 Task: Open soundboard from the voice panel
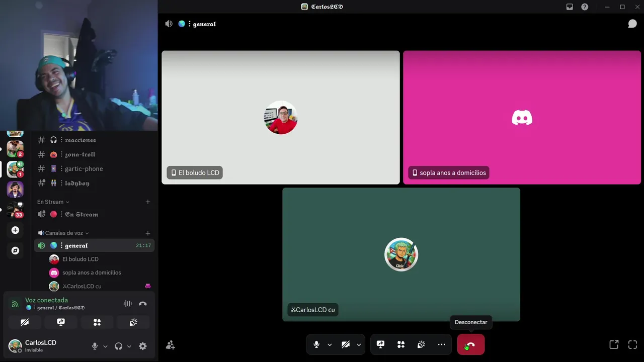133,322
